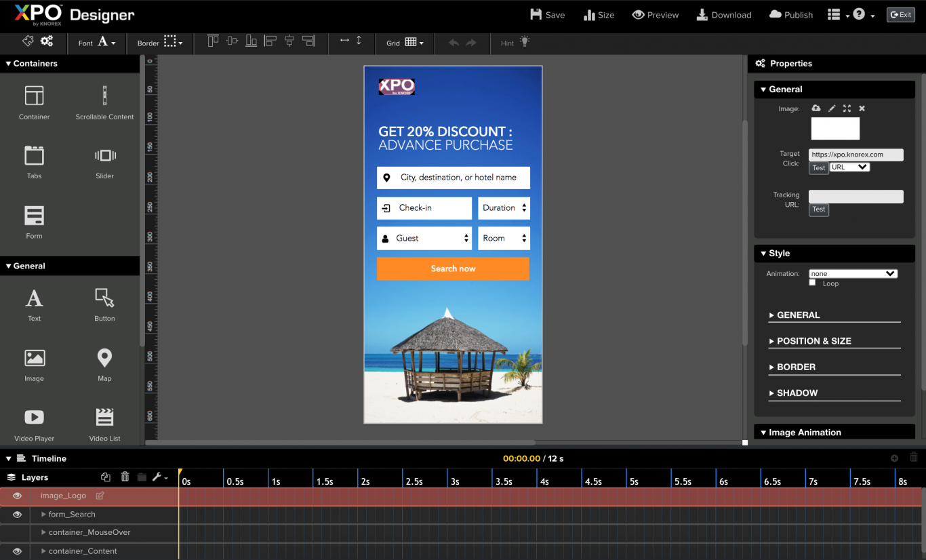Align selected elements to left edge

[x=270, y=41]
